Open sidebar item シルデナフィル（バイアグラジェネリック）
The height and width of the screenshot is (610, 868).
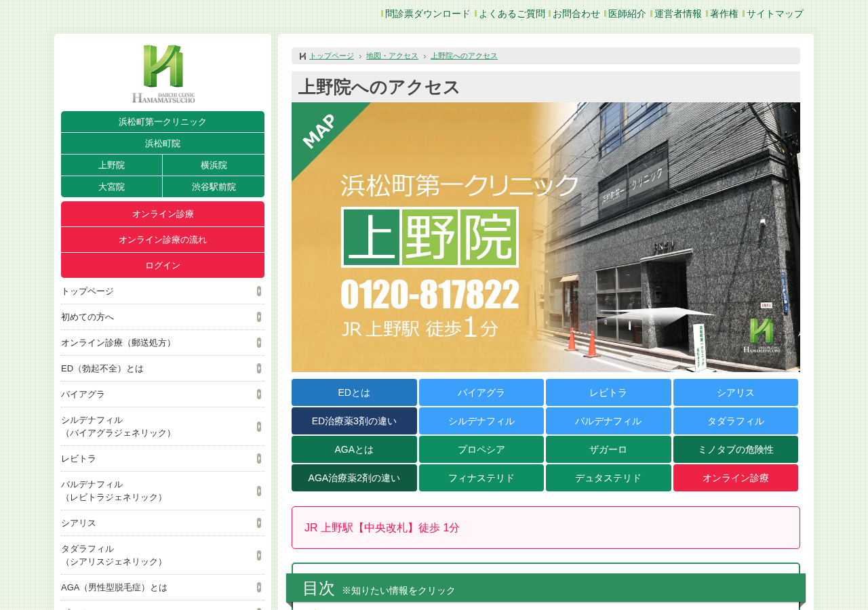(163, 426)
